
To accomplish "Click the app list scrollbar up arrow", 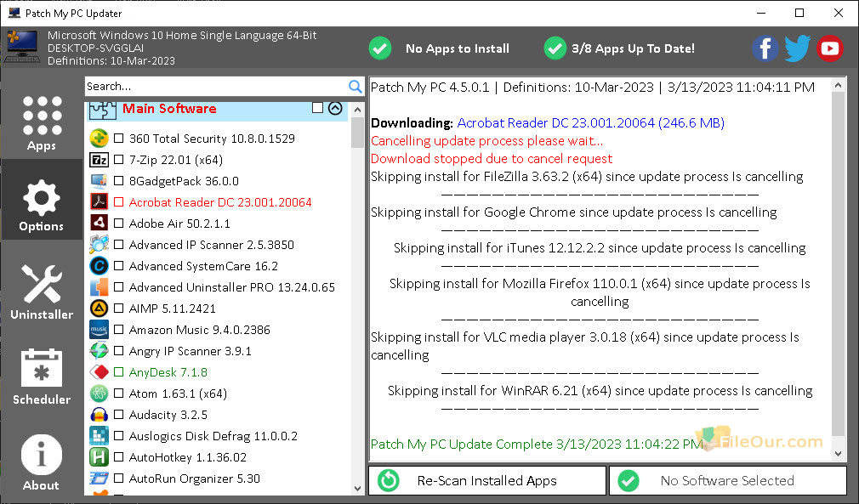I will click(x=357, y=110).
